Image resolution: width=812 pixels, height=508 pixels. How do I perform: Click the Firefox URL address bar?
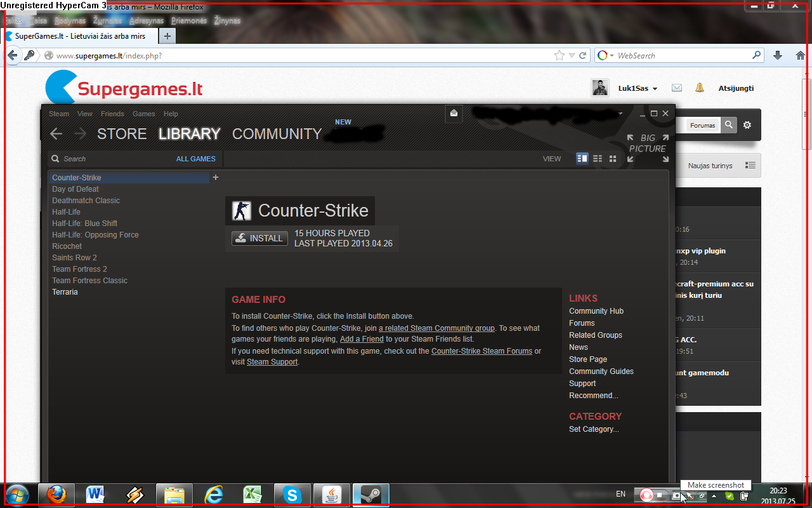(x=304, y=55)
